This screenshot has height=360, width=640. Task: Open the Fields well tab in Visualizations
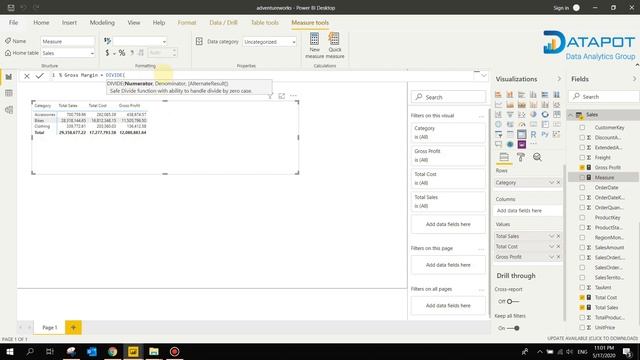click(x=504, y=157)
